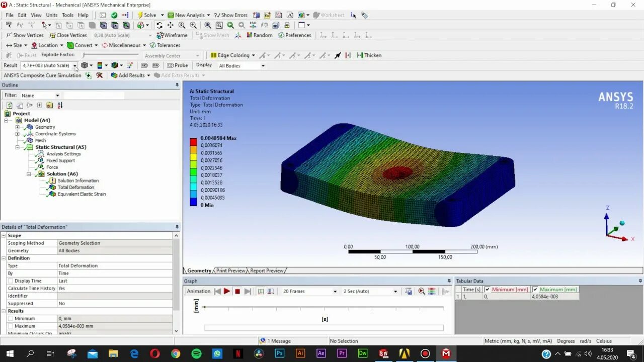The width and height of the screenshot is (644, 362).
Task: Expand the Geometry tree node
Action: [x=18, y=127]
